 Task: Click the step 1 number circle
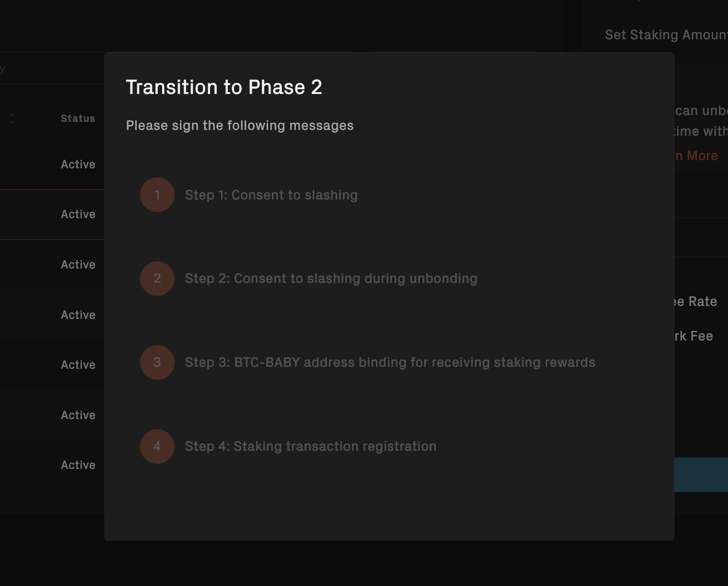pos(157,195)
